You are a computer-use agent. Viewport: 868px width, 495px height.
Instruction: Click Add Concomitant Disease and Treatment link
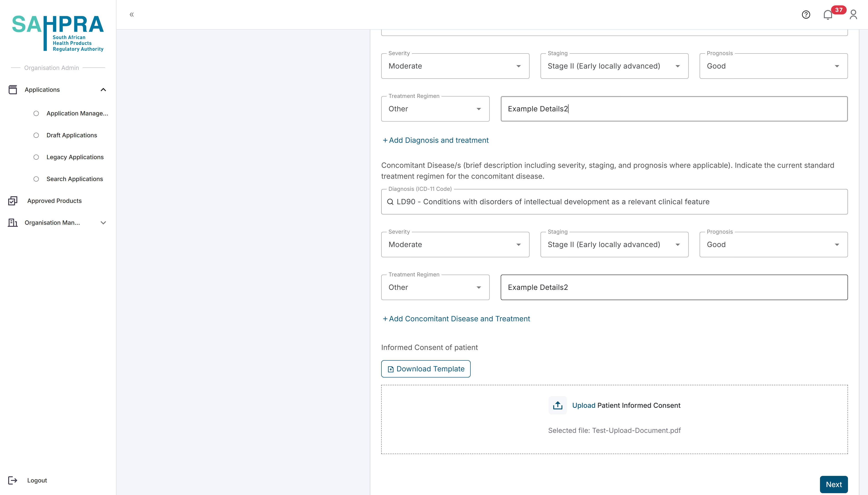click(x=456, y=319)
